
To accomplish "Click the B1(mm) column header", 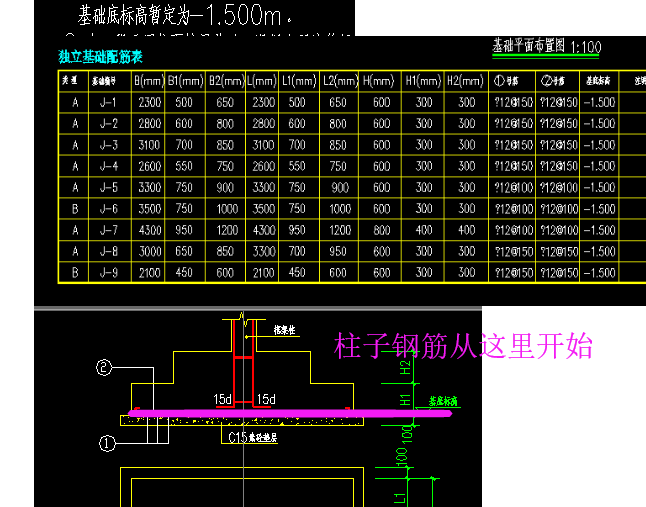I will click(x=185, y=81).
